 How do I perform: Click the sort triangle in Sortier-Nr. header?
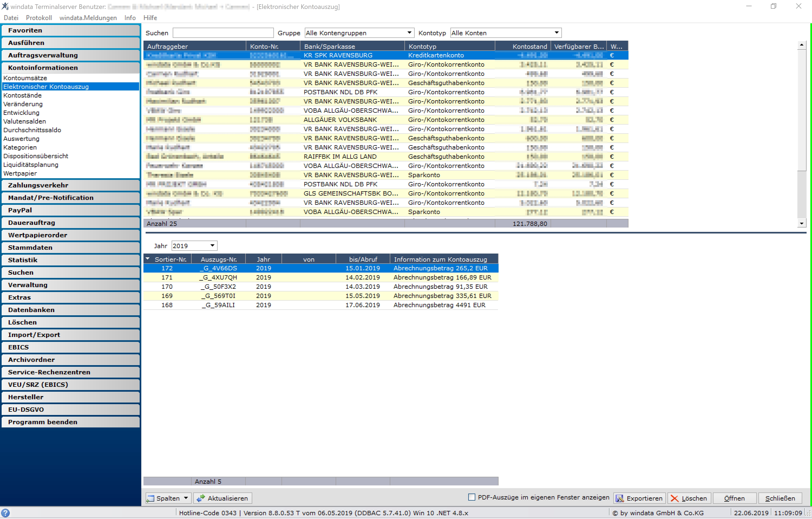click(148, 259)
